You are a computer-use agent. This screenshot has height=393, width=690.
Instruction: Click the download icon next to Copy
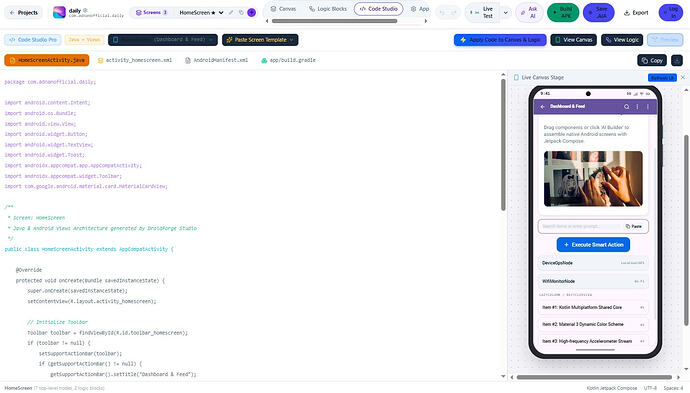677,60
